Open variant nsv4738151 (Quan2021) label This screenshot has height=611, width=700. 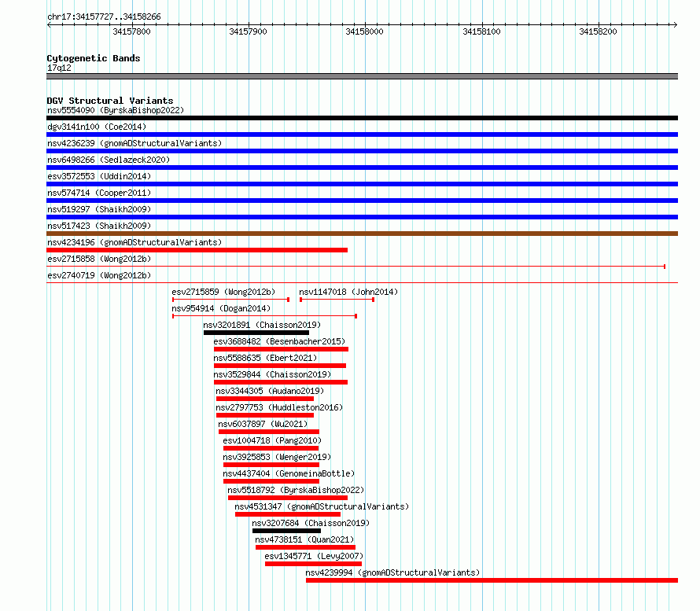304,539
